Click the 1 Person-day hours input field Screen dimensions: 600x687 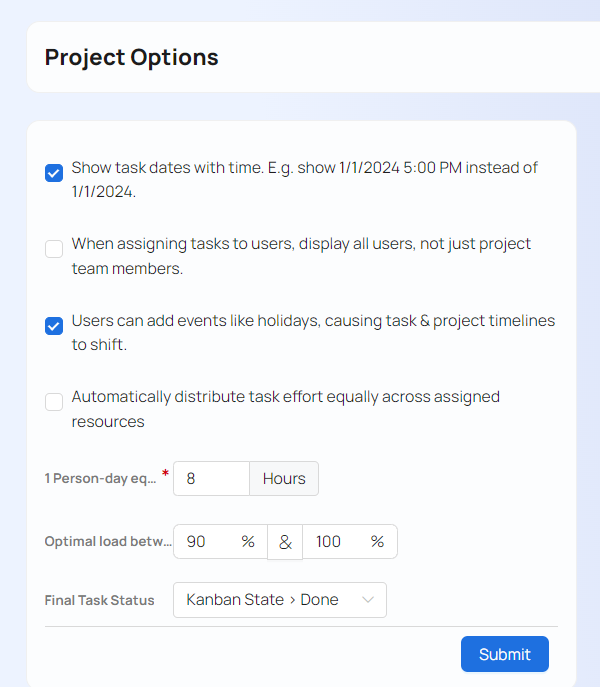pos(211,478)
